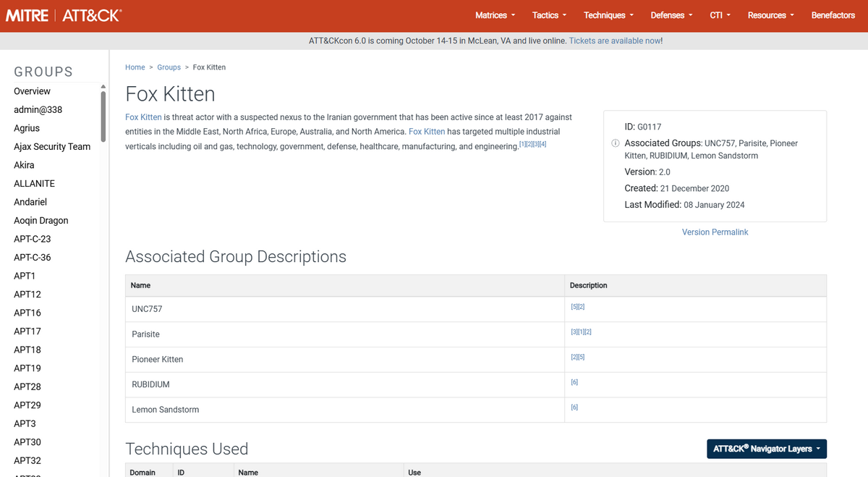Click the Created 21 December 2020 text

(x=678, y=188)
